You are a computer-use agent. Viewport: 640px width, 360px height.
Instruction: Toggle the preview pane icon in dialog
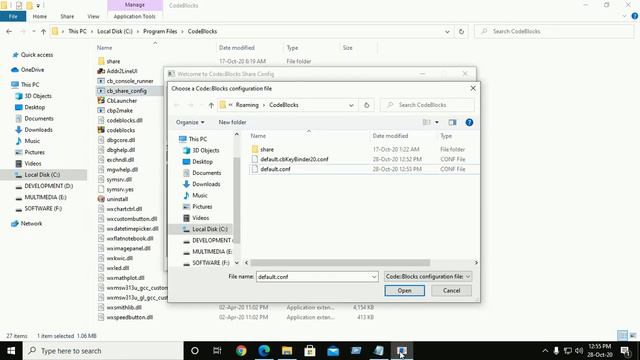pos(452,122)
